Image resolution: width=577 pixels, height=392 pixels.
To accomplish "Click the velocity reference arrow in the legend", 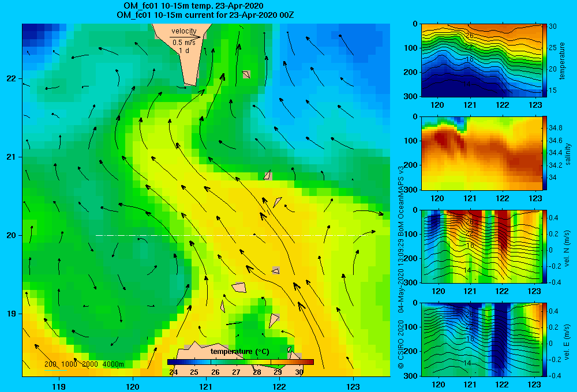I will coord(185,37).
